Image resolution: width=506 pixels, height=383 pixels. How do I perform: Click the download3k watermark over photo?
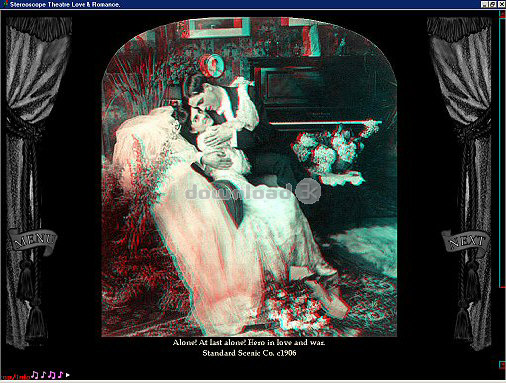point(253,191)
